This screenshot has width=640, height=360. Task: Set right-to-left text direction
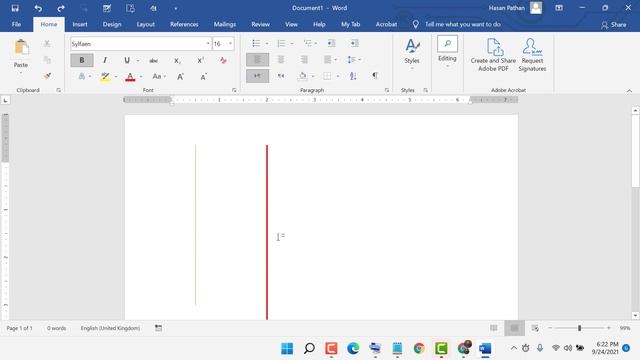[x=281, y=76]
